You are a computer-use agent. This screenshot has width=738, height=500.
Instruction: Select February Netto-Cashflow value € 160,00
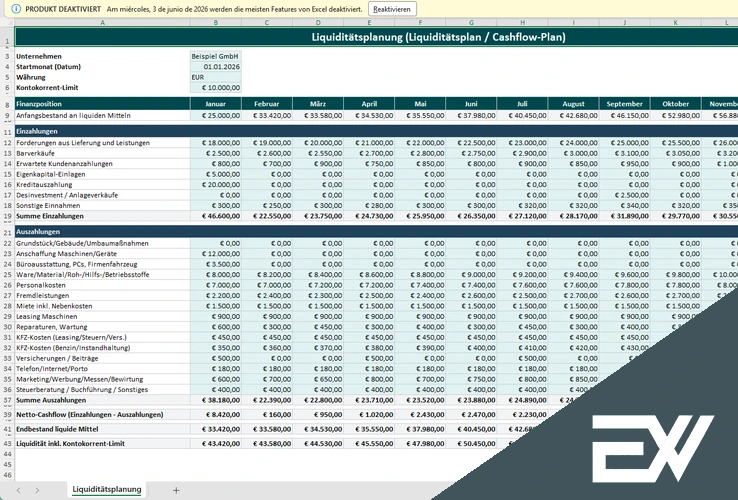point(267,415)
